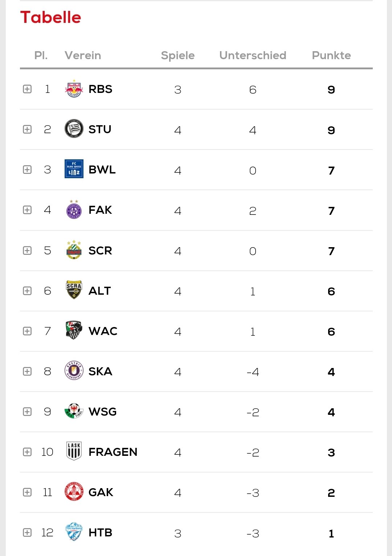Click the Rapid Wien crest
The width and height of the screenshot is (392, 556).
click(74, 250)
